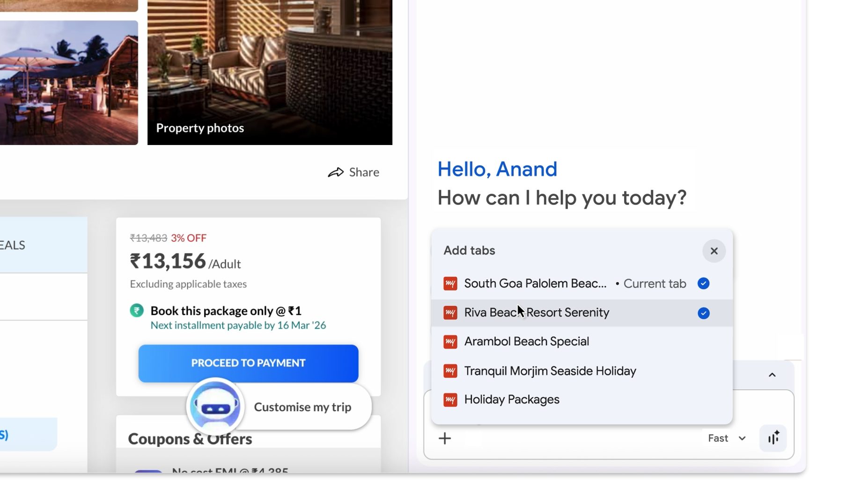Click the green rupee installment icon
The image size is (868, 488).
click(137, 311)
